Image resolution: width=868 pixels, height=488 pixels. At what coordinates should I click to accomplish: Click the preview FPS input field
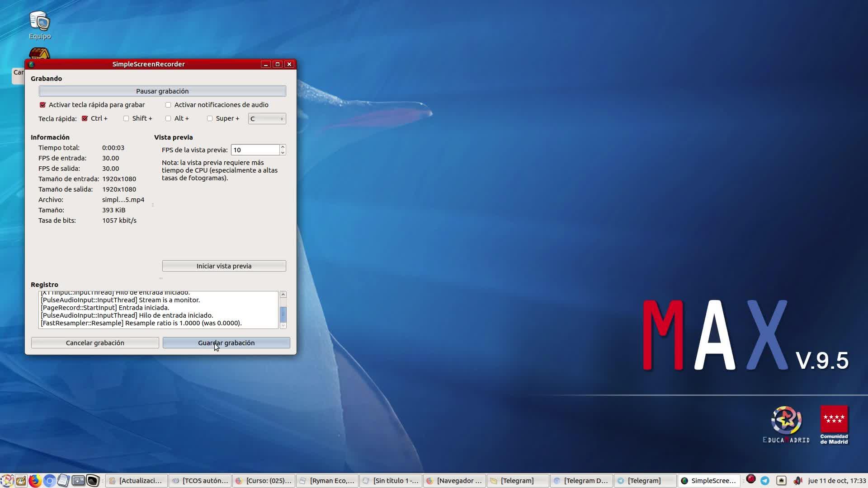(255, 150)
